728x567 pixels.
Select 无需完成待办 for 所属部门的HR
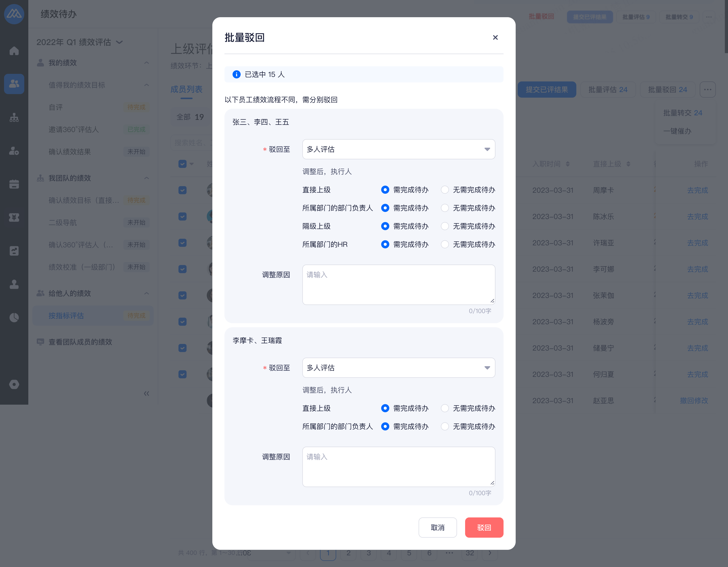[445, 245]
